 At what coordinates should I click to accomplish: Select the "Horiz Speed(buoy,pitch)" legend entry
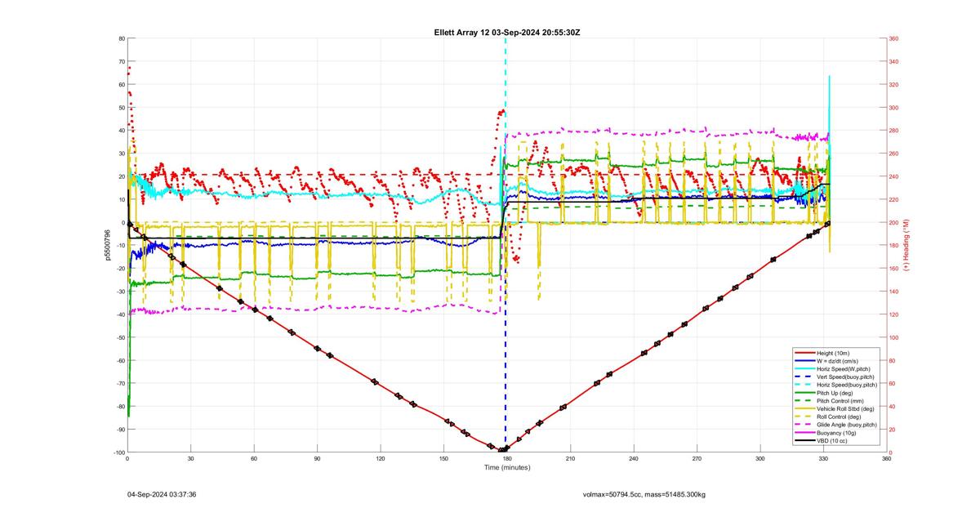click(x=848, y=385)
